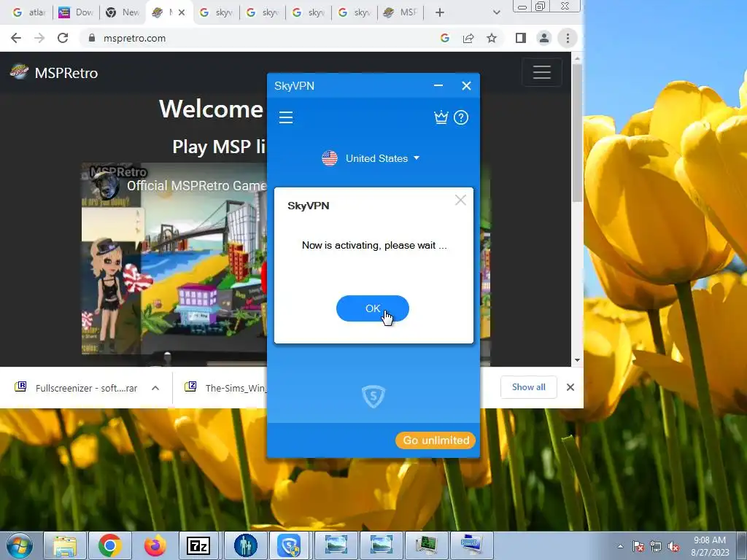
Task: Expand options for Fullscreenizer download
Action: tap(155, 388)
